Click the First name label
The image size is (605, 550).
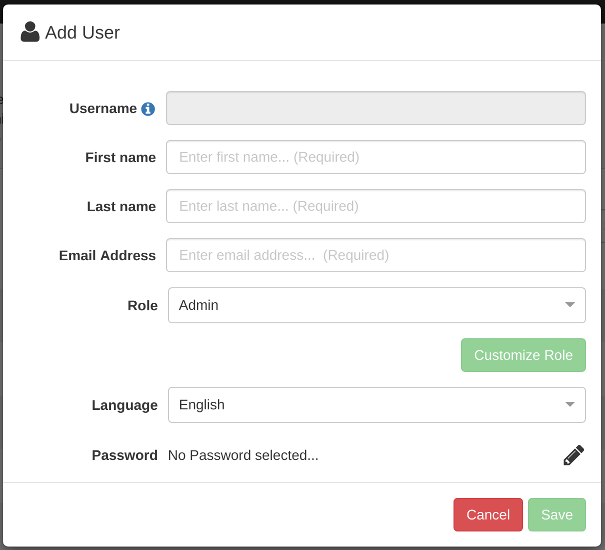click(x=120, y=157)
